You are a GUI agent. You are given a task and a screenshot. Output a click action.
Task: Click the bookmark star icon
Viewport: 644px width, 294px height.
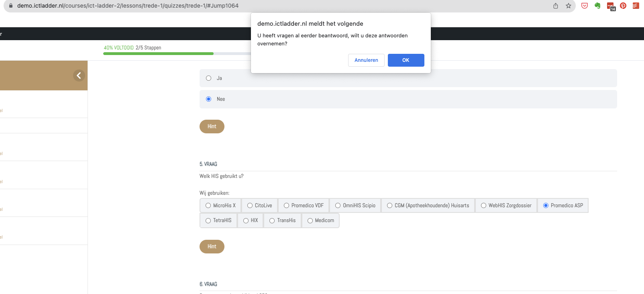[x=568, y=6]
